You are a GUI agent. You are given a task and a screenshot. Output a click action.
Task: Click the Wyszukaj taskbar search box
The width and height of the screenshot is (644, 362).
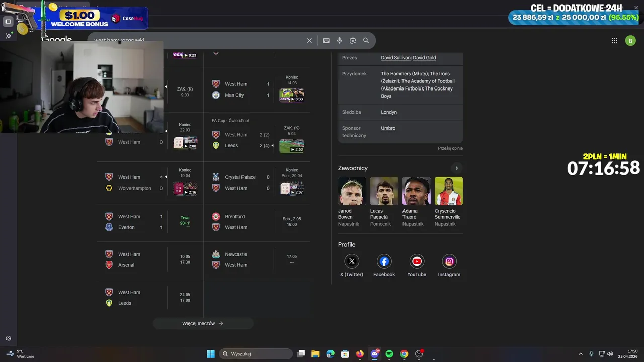click(x=256, y=354)
